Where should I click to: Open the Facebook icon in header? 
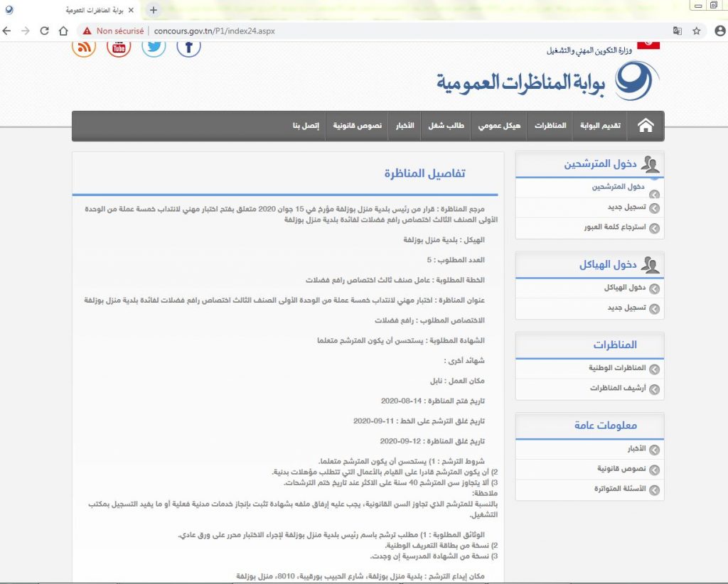(x=188, y=48)
